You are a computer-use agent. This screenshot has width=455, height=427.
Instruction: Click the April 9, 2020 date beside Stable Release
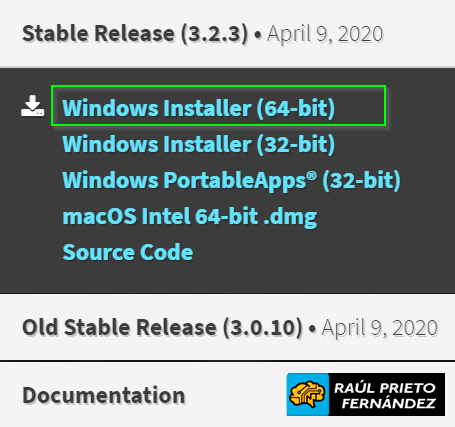pyautogui.click(x=325, y=34)
